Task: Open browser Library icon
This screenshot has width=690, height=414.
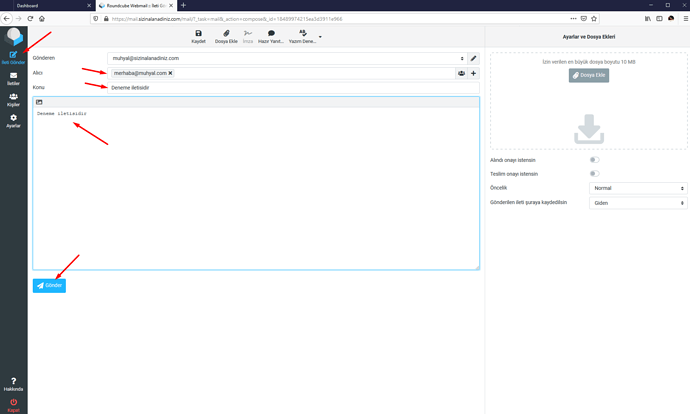Action: tap(648, 18)
